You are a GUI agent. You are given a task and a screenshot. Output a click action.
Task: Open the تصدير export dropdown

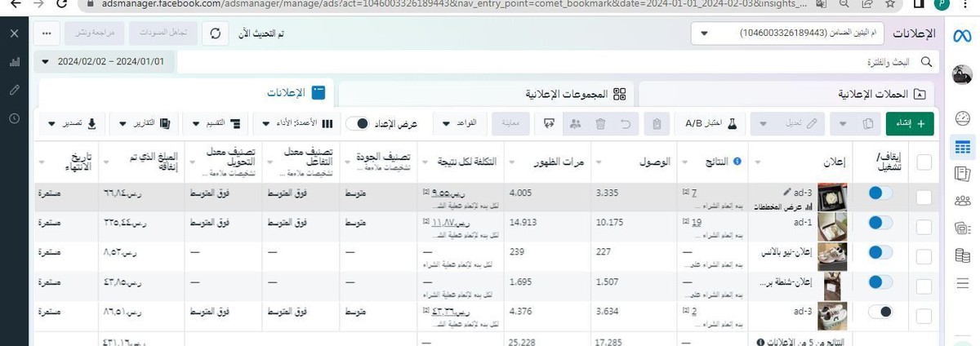pos(72,123)
